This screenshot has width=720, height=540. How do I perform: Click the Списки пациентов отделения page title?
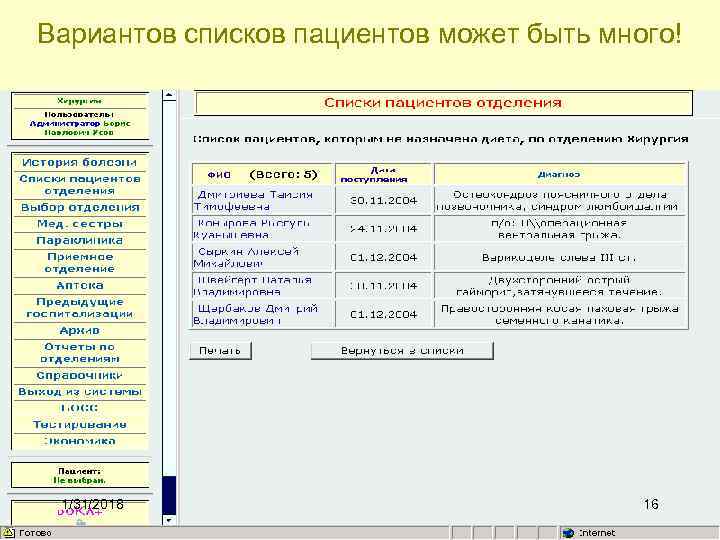pos(443,102)
